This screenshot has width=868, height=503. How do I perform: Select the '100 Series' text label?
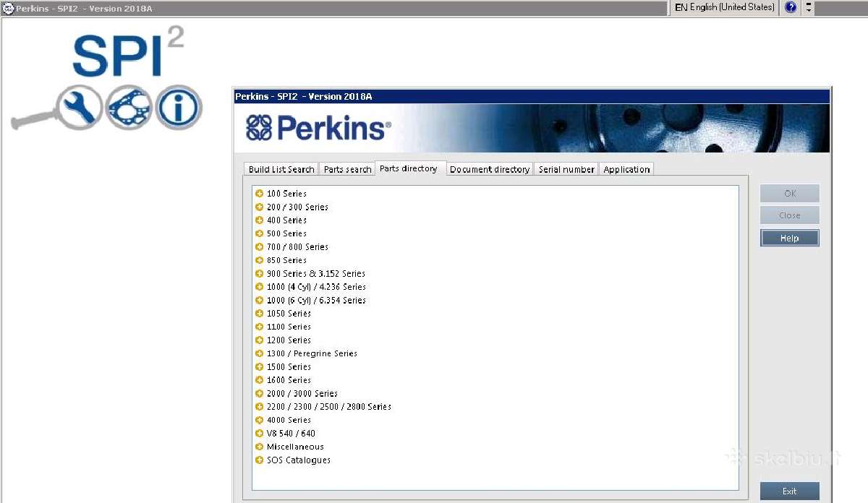coord(286,194)
